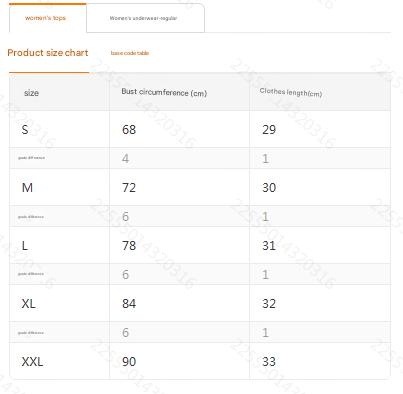
Task: Switch to the women's tops tab
Action: pos(46,18)
